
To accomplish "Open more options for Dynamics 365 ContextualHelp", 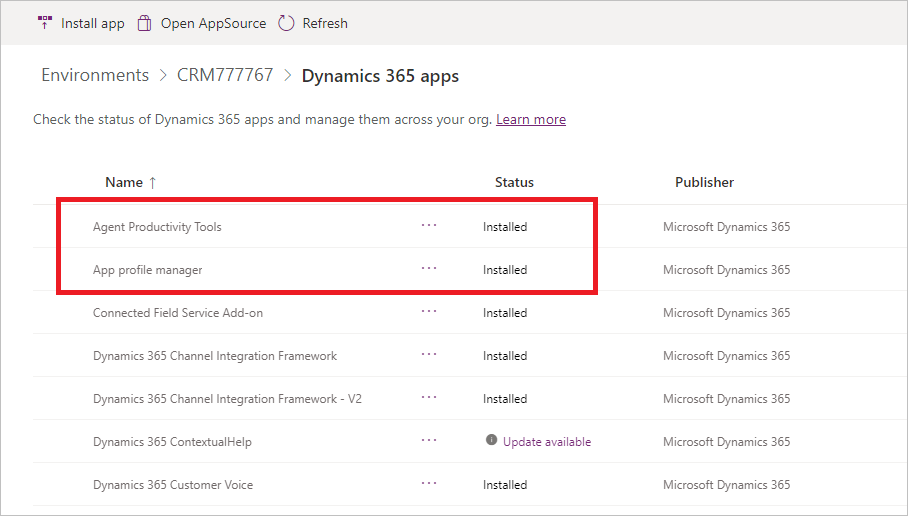I will coord(429,440).
